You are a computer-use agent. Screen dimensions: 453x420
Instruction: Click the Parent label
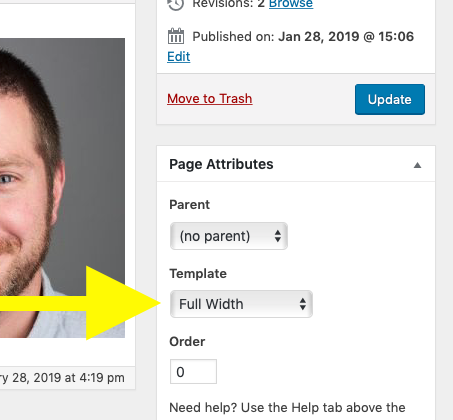[190, 204]
